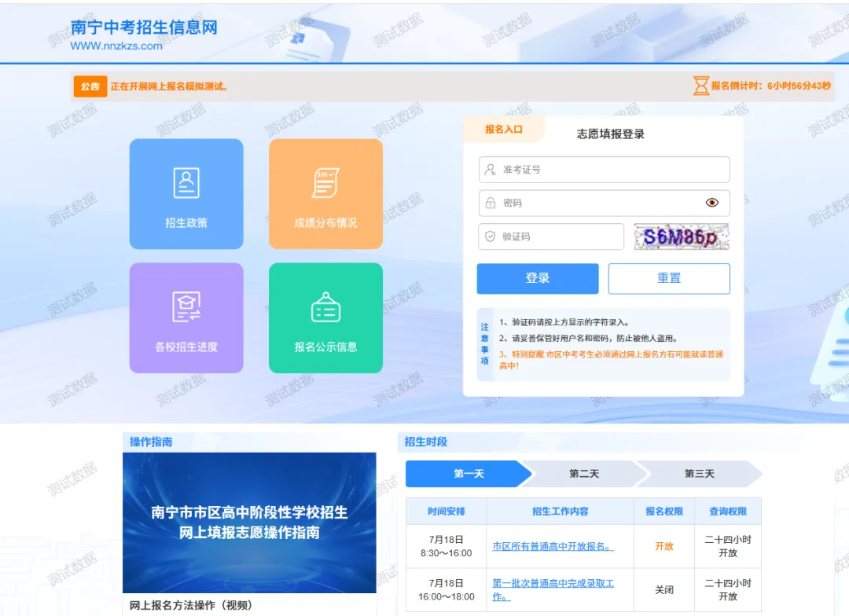Focus the 密码 input field
Image resolution: width=849 pixels, height=616 pixels.
(604, 203)
